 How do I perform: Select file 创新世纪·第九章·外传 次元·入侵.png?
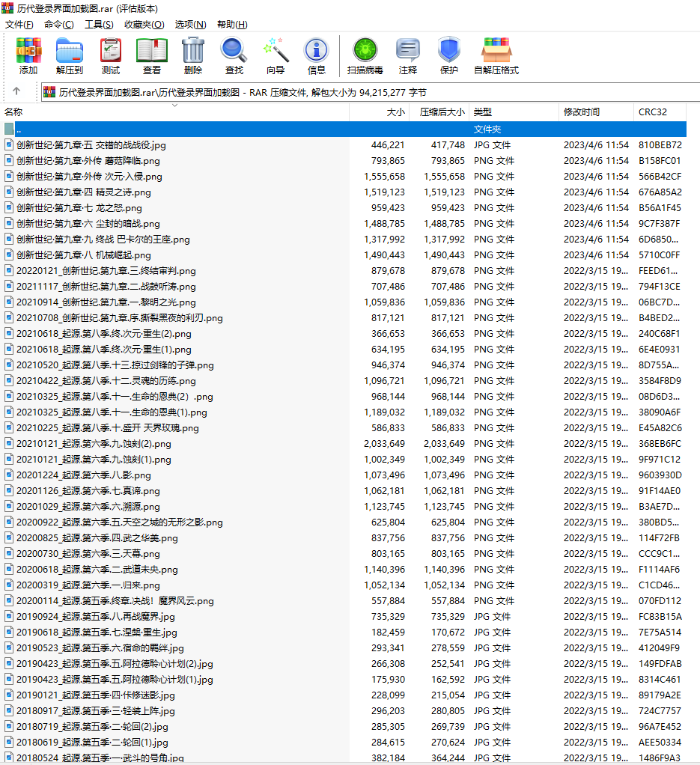coord(89,176)
